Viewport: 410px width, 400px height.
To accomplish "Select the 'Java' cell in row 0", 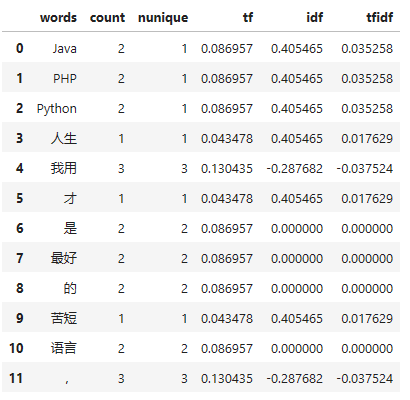I will [65, 49].
